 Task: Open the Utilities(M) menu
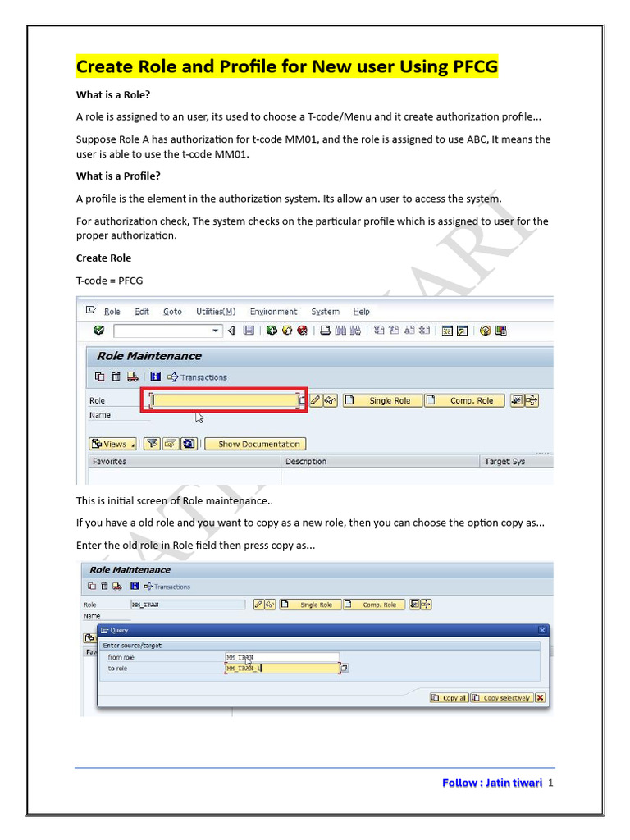216,311
